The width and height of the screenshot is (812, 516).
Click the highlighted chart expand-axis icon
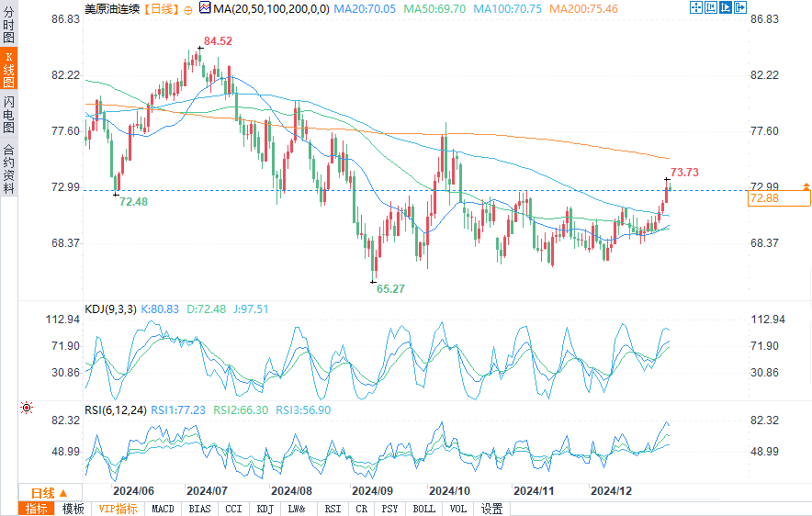pos(726,7)
